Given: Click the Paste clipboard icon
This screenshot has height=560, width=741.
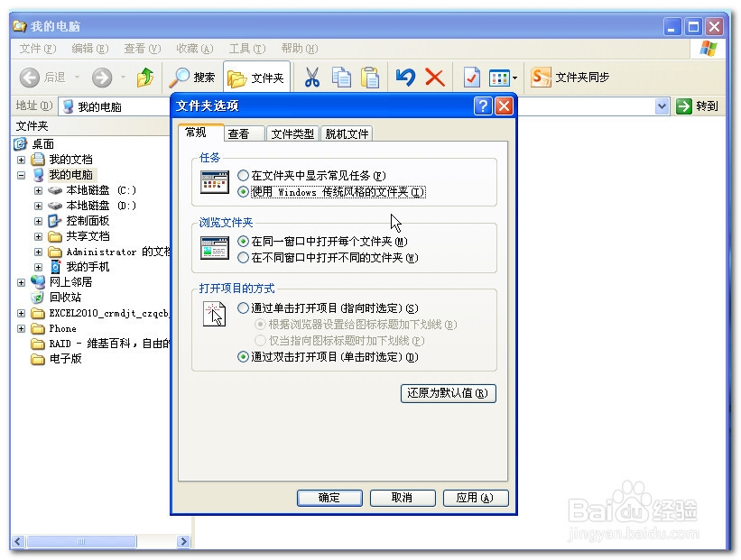Looking at the screenshot, I should (370, 77).
